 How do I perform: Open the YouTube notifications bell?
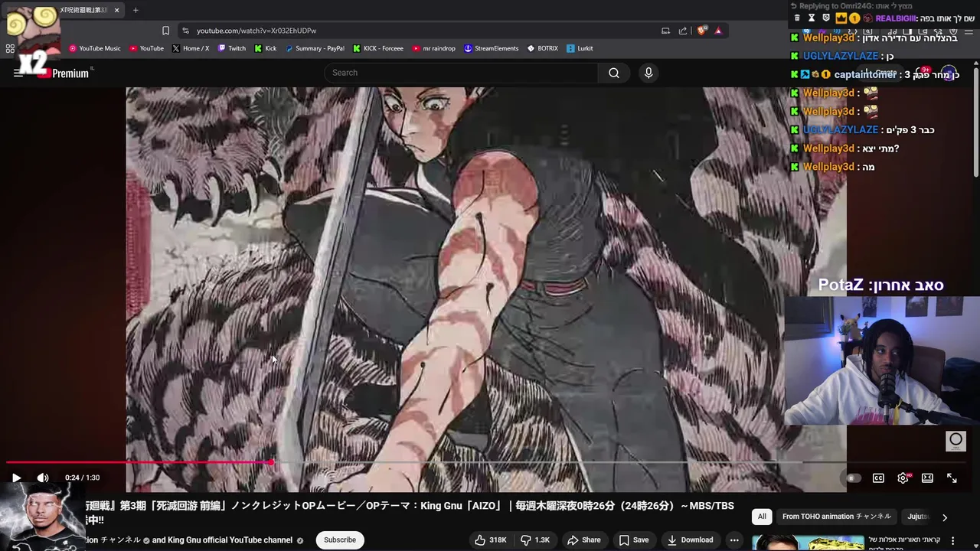click(x=923, y=73)
